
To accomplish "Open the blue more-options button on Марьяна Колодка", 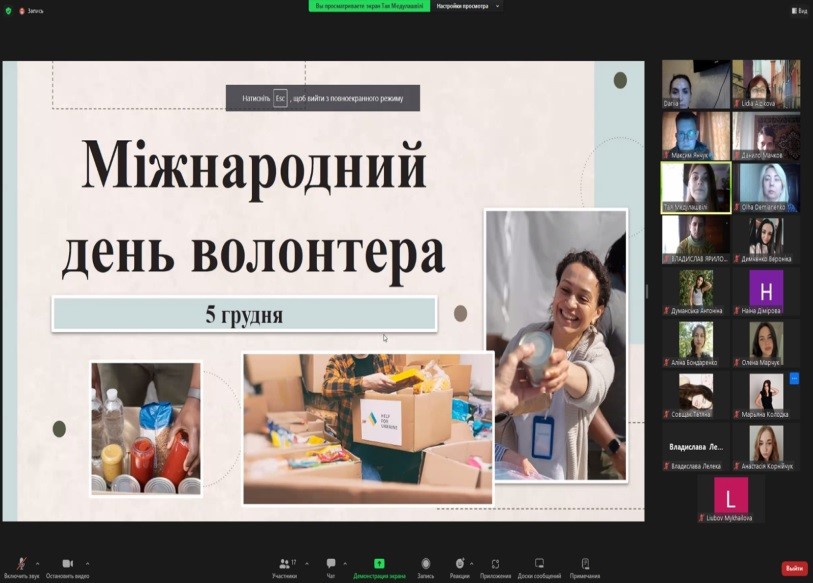I will 794,379.
